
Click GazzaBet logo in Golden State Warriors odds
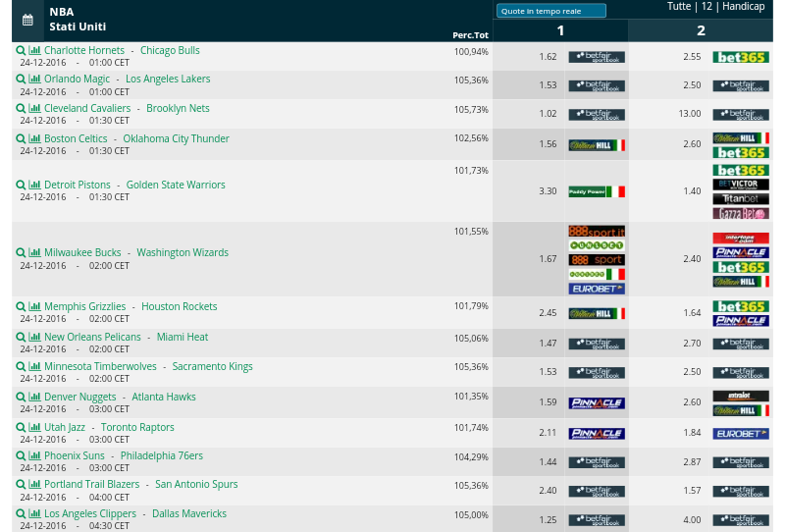[741, 213]
